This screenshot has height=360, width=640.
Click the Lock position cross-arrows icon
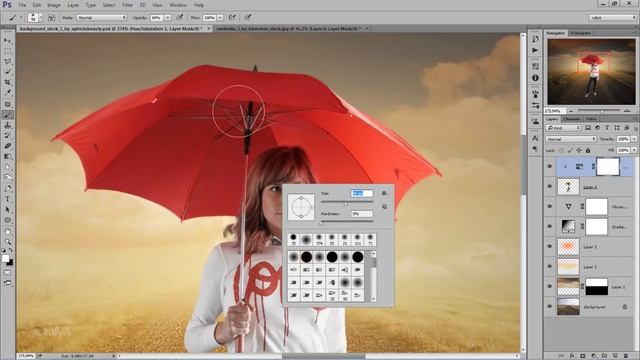579,151
